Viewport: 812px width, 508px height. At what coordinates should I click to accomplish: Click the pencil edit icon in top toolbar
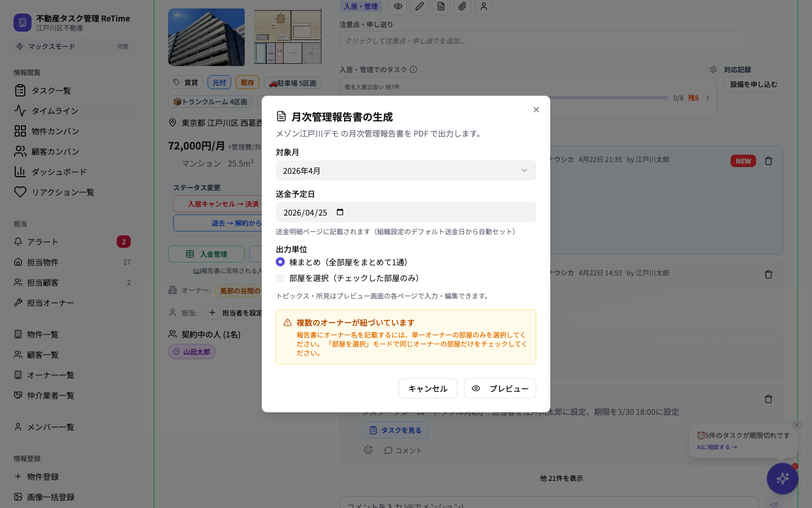coord(420,6)
